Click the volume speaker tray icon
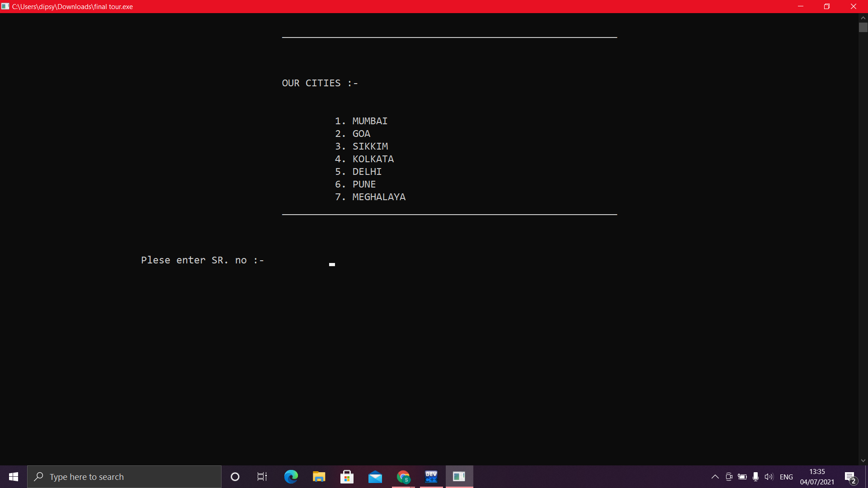 (x=769, y=477)
